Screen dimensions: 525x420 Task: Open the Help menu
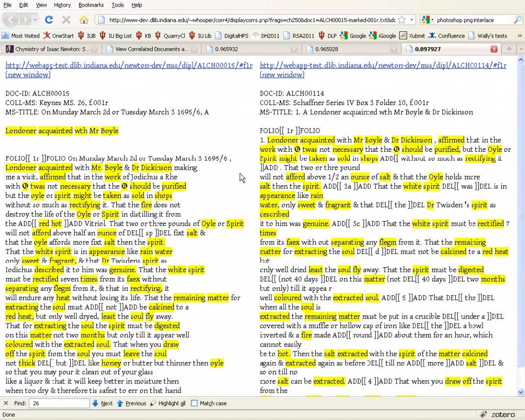(136, 5)
